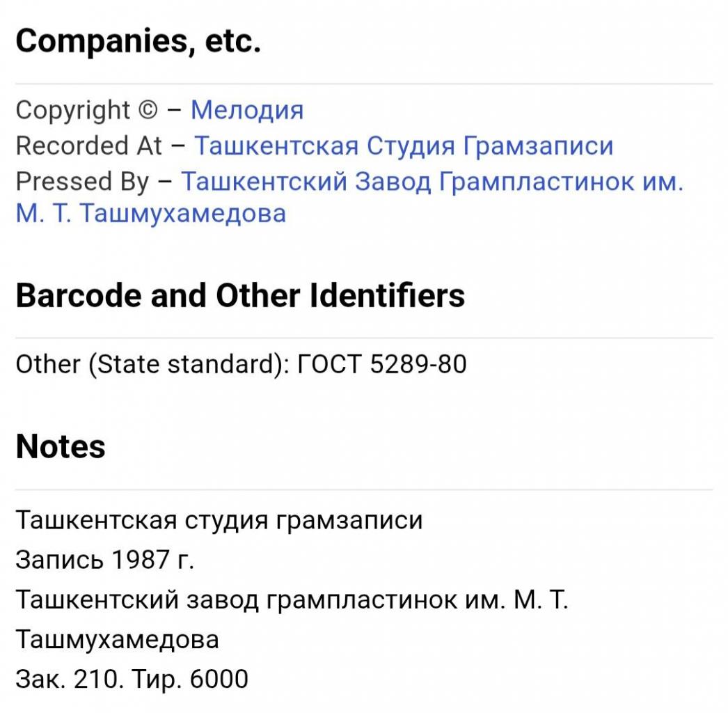Click the standalone Ташмухамедова word in Notes
This screenshot has width=728, height=713.
coord(118,640)
